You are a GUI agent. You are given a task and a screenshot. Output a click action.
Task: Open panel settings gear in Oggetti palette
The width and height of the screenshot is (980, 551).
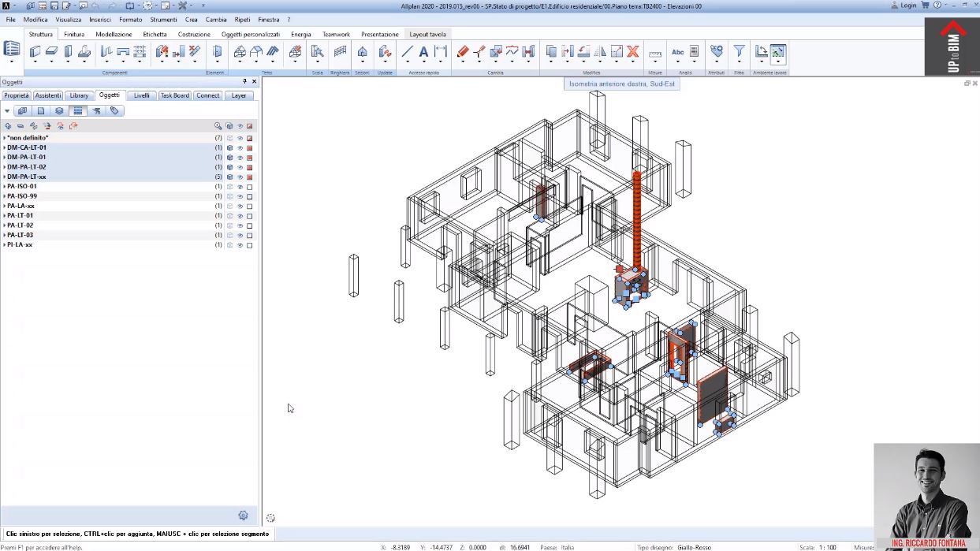243,516
